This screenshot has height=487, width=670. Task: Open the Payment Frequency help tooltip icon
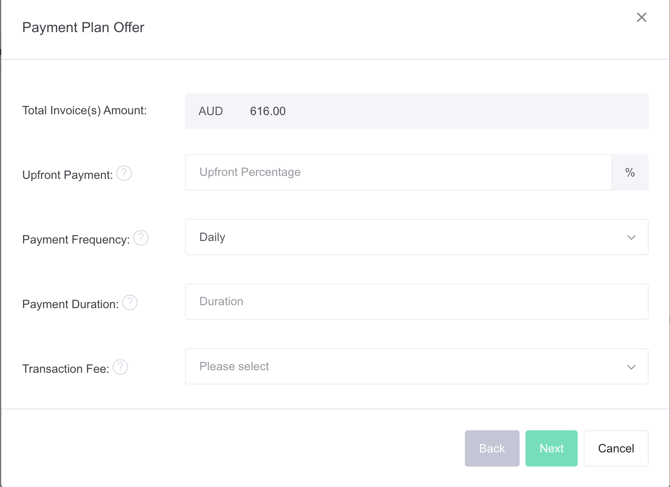click(141, 238)
